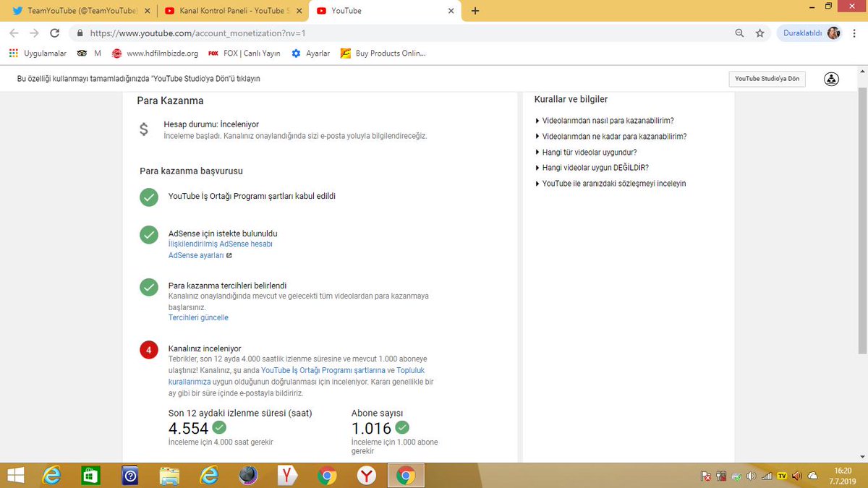
Task: Click the highlighted active Chrome taskbar button
Action: pos(406,475)
